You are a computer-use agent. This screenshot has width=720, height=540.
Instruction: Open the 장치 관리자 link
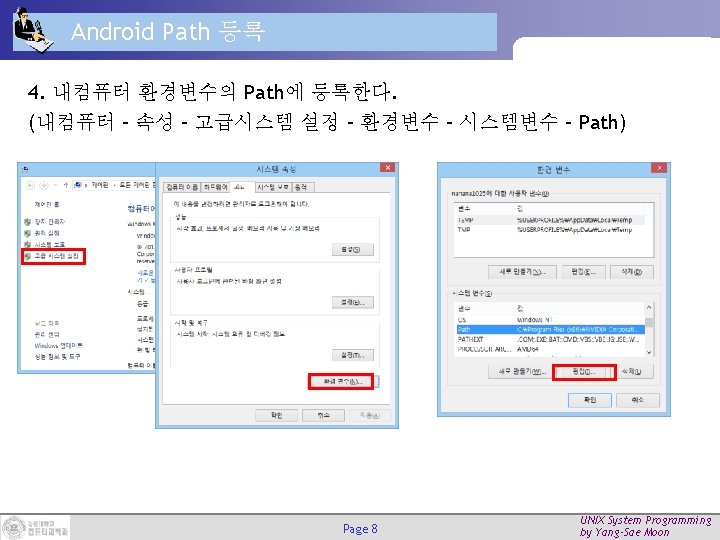[50, 222]
